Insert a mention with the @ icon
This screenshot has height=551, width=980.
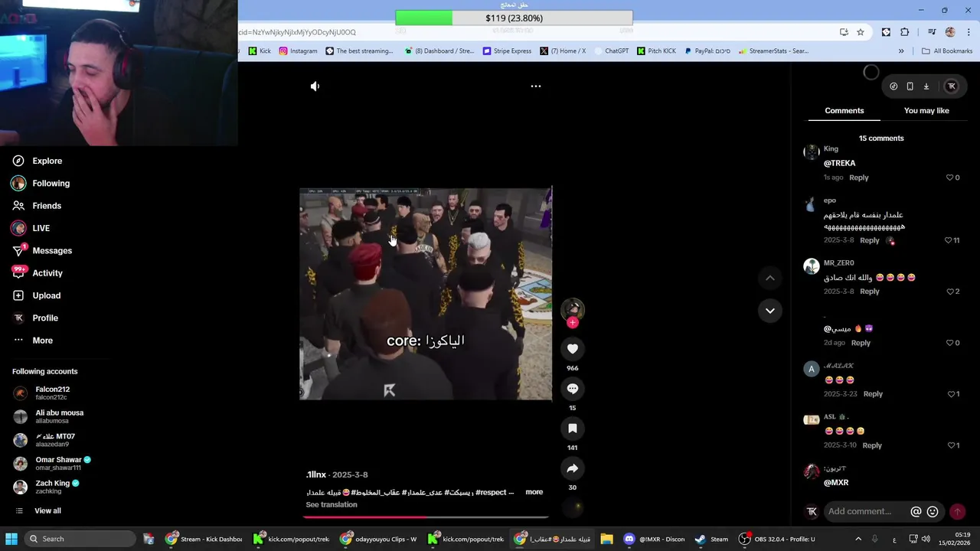pyautogui.click(x=916, y=512)
